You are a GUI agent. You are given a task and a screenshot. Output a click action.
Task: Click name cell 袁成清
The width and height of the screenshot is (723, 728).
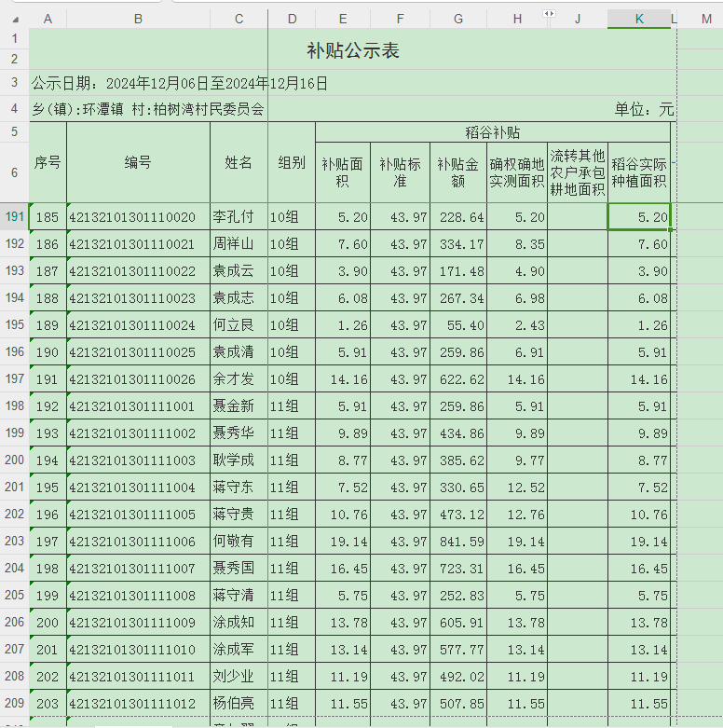(239, 351)
